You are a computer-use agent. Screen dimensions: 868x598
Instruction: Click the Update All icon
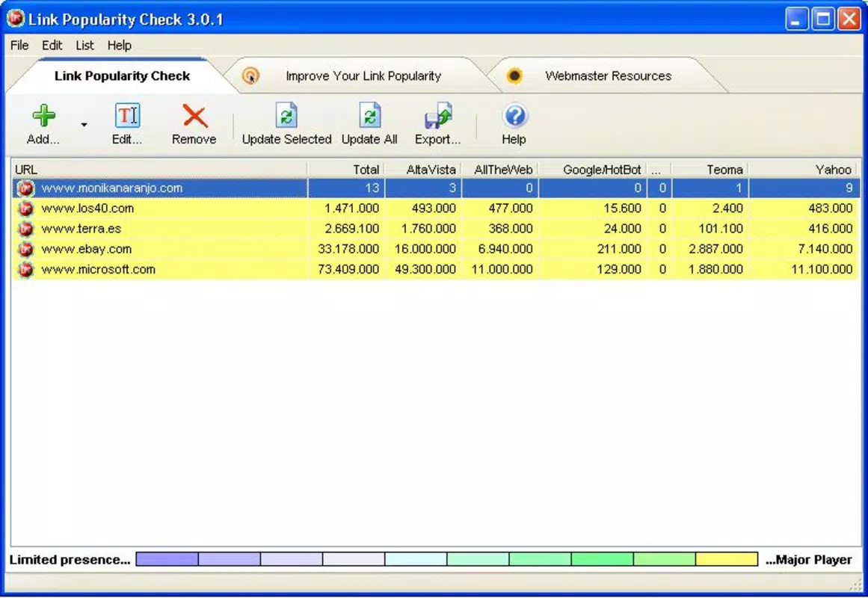tap(369, 116)
